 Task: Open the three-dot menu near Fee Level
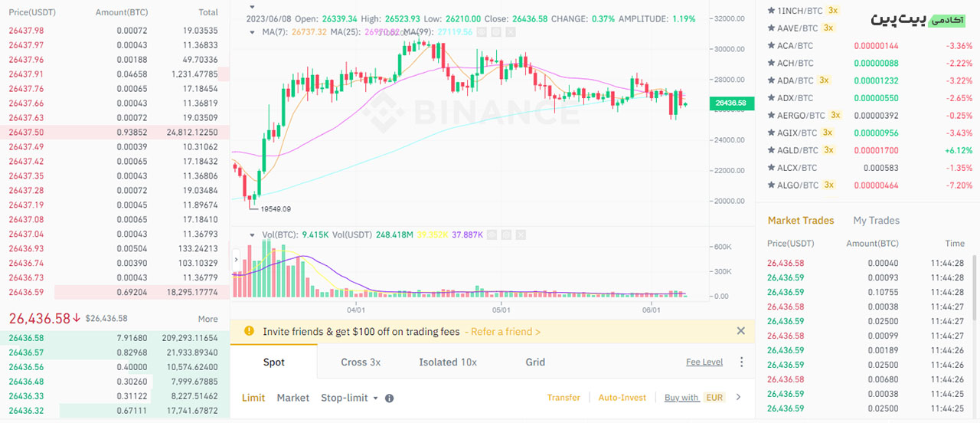741,362
